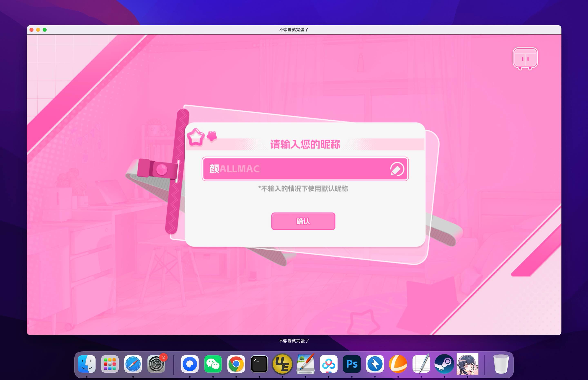The width and height of the screenshot is (588, 380).
Task: Launch Google Chrome from the dock
Action: point(236,364)
